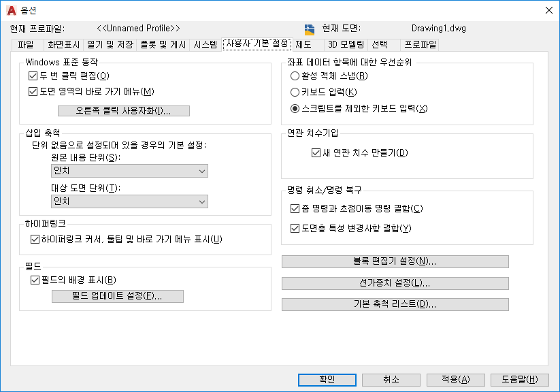Screen dimensions: 560x392
Task: Expand the 대상 도면 단위 dropdown
Action: (129, 201)
